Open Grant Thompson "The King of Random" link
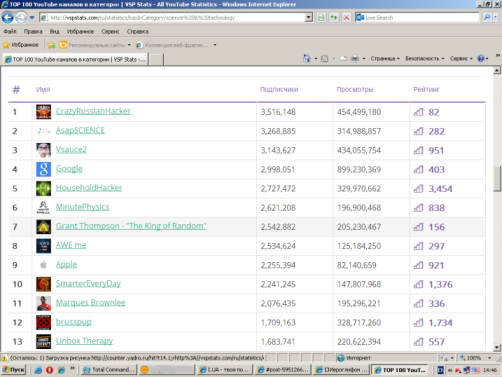 pyautogui.click(x=131, y=226)
